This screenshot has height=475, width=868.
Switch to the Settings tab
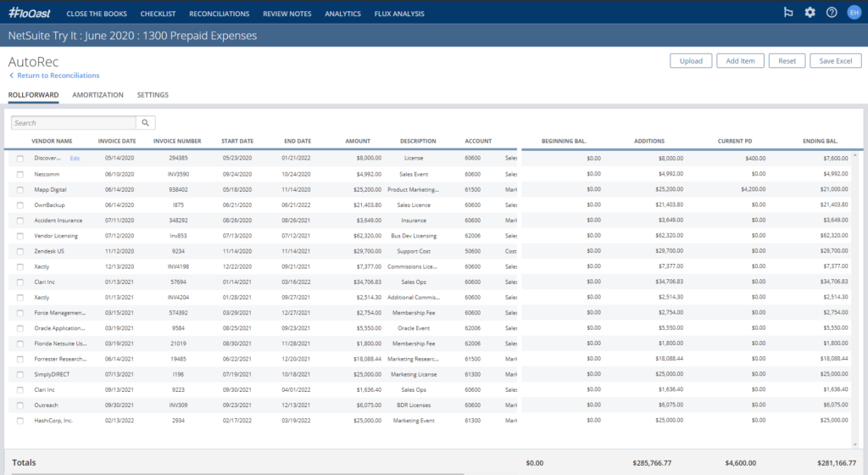(x=153, y=95)
